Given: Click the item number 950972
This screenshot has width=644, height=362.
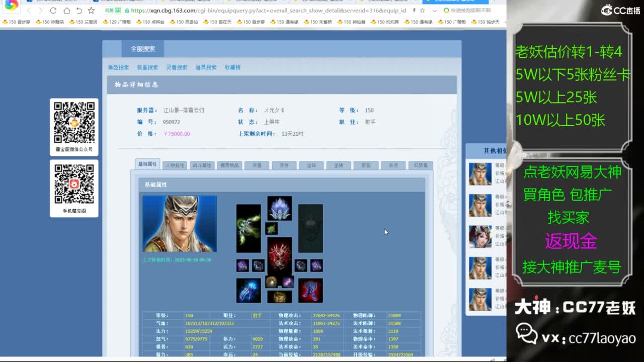Looking at the screenshot, I should click(x=172, y=122).
